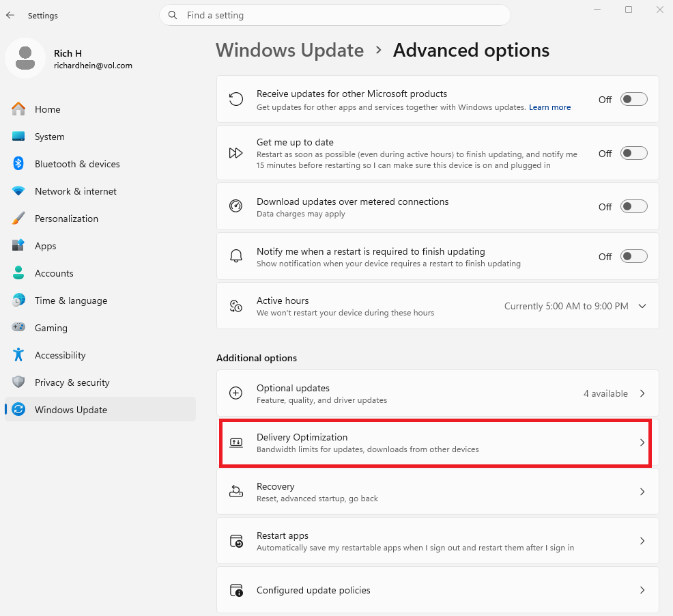This screenshot has width=673, height=616.
Task: Click the Home house icon
Action: pyautogui.click(x=18, y=109)
